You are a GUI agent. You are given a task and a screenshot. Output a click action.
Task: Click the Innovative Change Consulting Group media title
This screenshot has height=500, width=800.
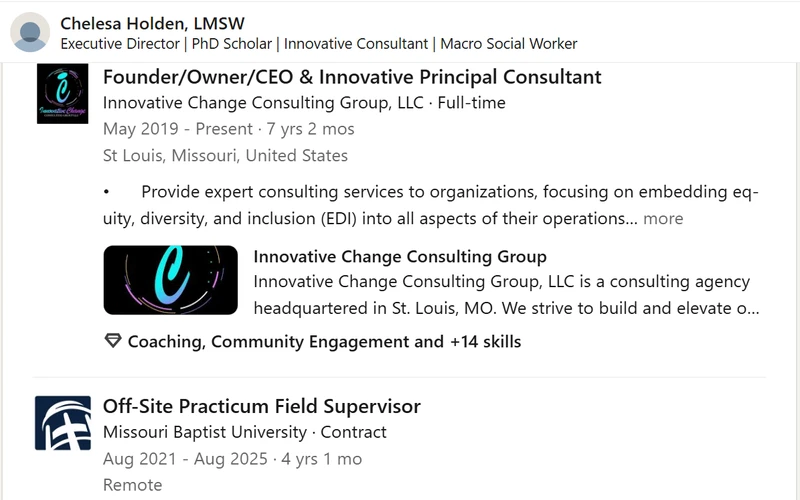point(400,256)
